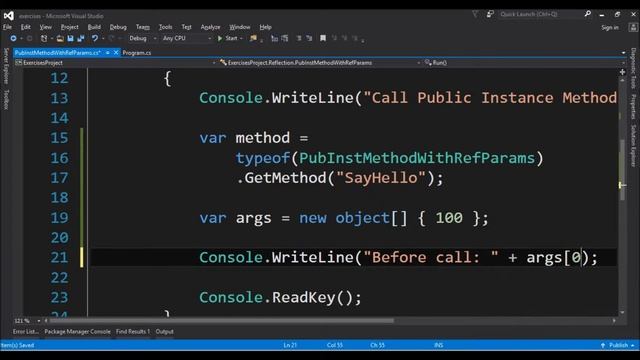Image resolution: width=640 pixels, height=360 pixels.
Task: Click the Start debugging button label
Action: pyautogui.click(x=231, y=38)
